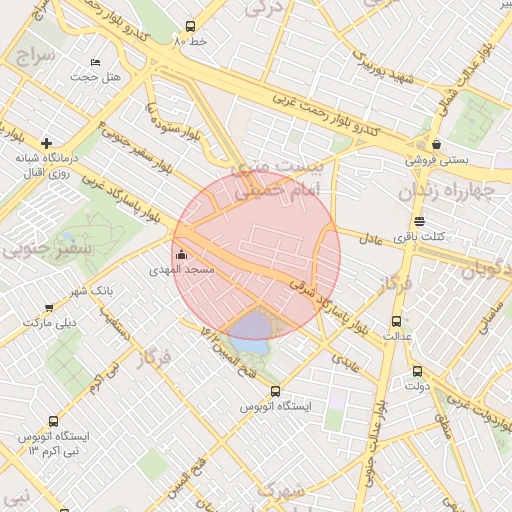
Task: Open the درمانگاه شبانه روزی اقبال clinic cross icon
Action: click(46, 143)
